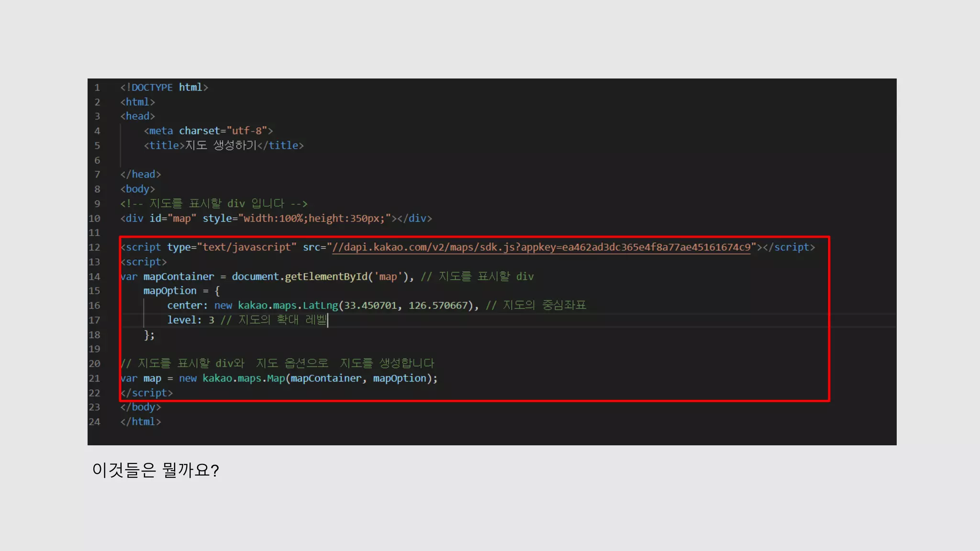Click the title text 지도 생성하기

click(221, 145)
